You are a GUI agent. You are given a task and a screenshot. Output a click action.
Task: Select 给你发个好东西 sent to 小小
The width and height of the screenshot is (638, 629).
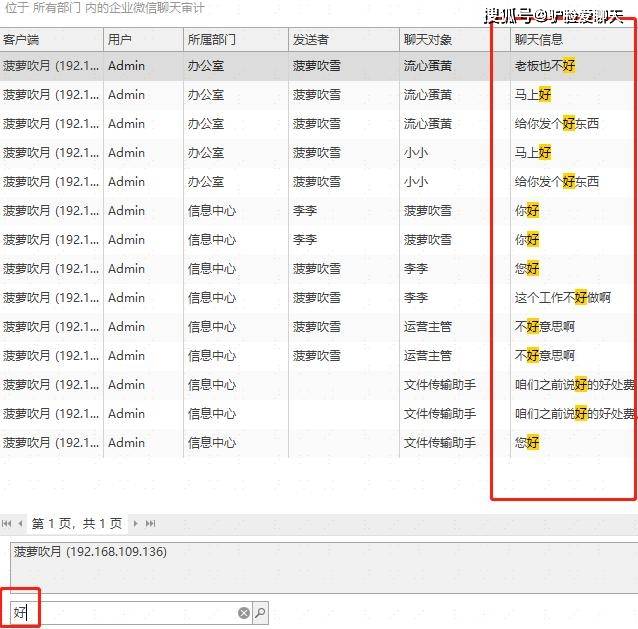pyautogui.click(x=557, y=181)
